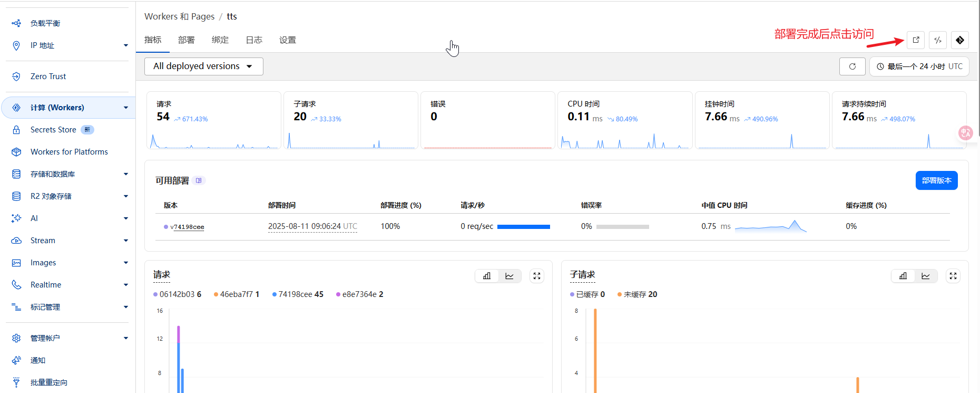Open docs icon next to 可用部署

(199, 180)
